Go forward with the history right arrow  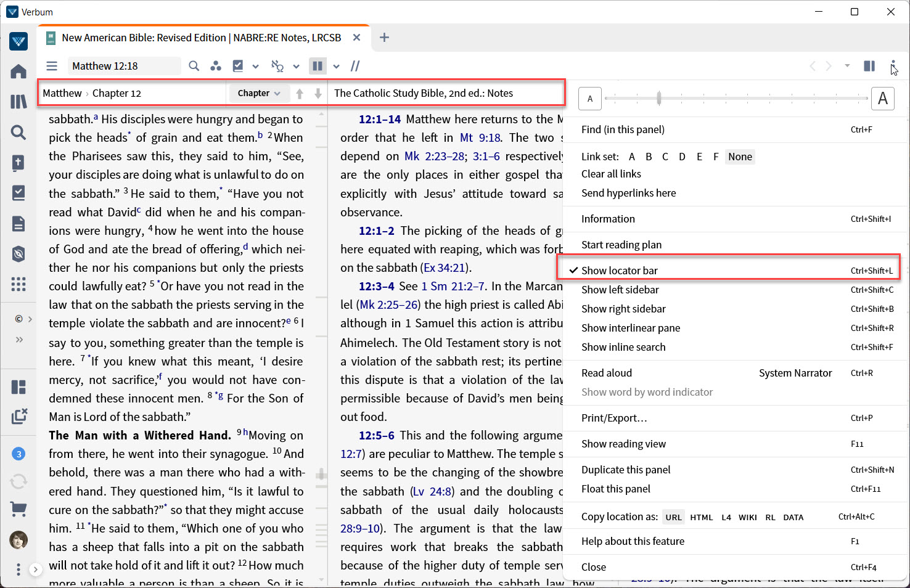[x=829, y=66]
